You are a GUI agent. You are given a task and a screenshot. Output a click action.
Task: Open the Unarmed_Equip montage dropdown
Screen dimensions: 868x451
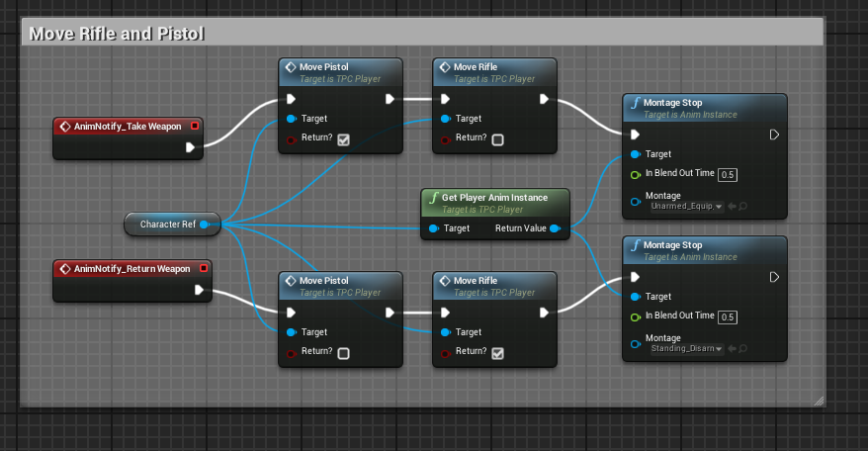point(686,206)
